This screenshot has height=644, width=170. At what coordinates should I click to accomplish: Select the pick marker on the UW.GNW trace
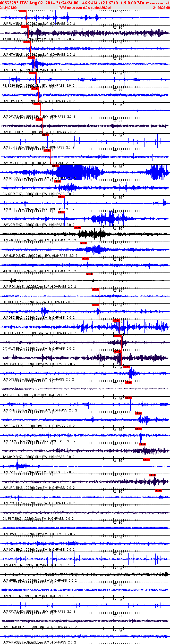click(x=118, y=351)
